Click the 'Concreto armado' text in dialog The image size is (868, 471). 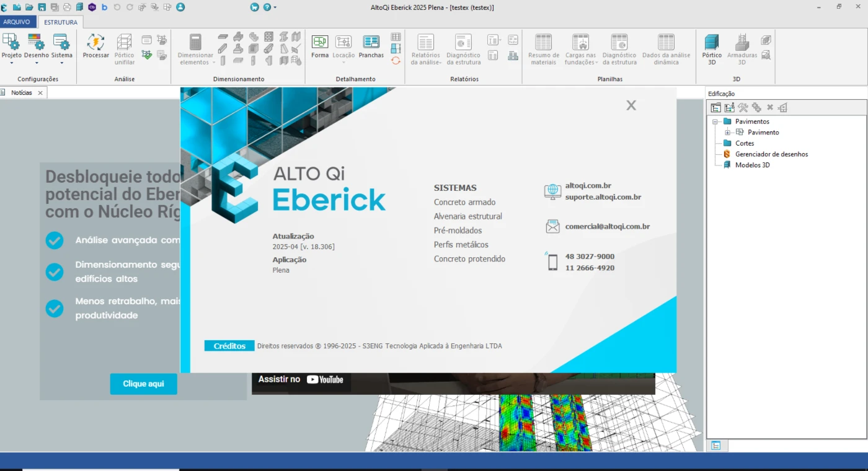point(464,202)
